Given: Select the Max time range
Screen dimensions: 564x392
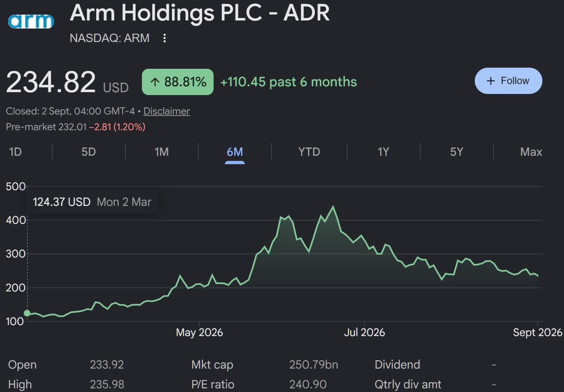Looking at the screenshot, I should 531,152.
